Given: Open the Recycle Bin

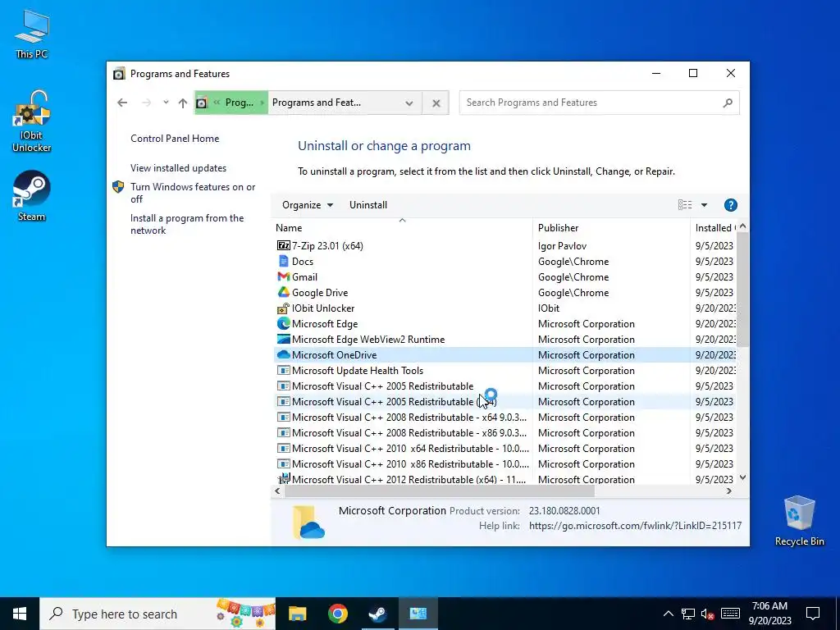Looking at the screenshot, I should coord(799,521).
